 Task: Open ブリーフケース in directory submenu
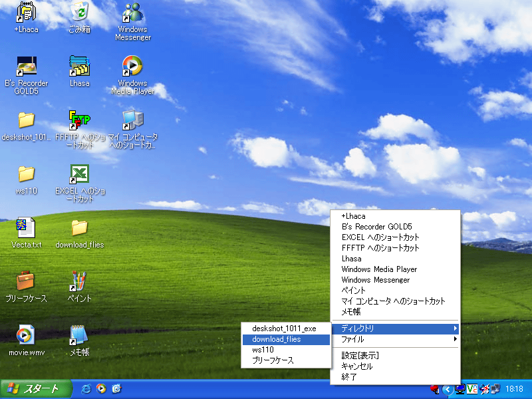click(286, 360)
